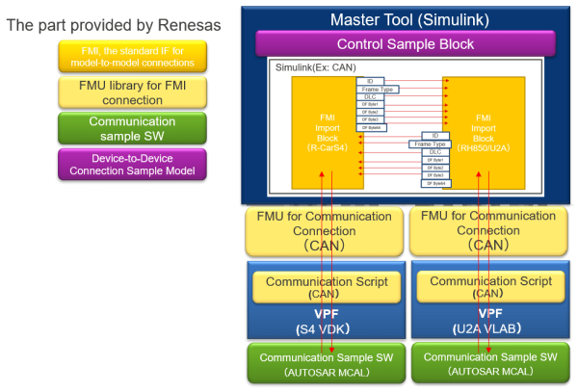Click the Frame Type port on the R-CarS4 block
Viewport: 578px width, 392px height.
coord(378,90)
